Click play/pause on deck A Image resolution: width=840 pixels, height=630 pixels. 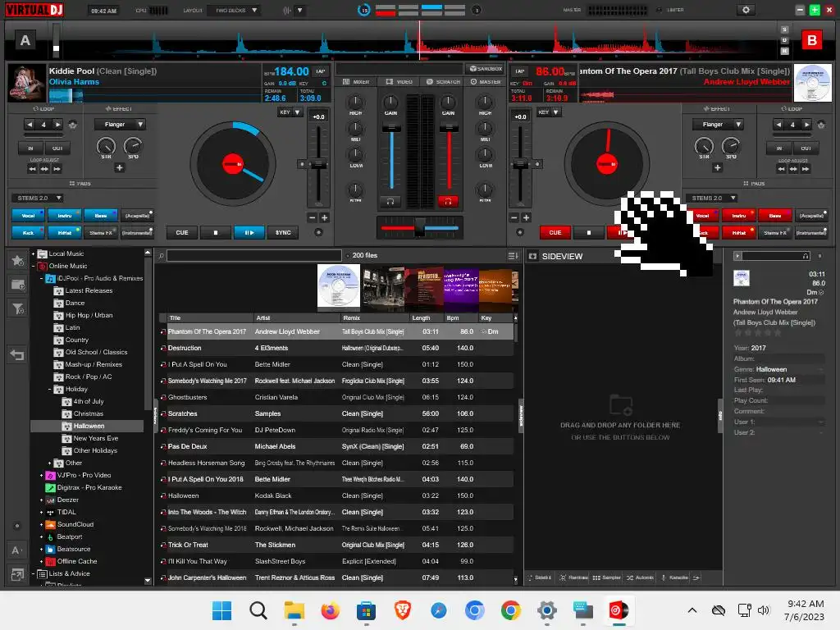pos(249,232)
